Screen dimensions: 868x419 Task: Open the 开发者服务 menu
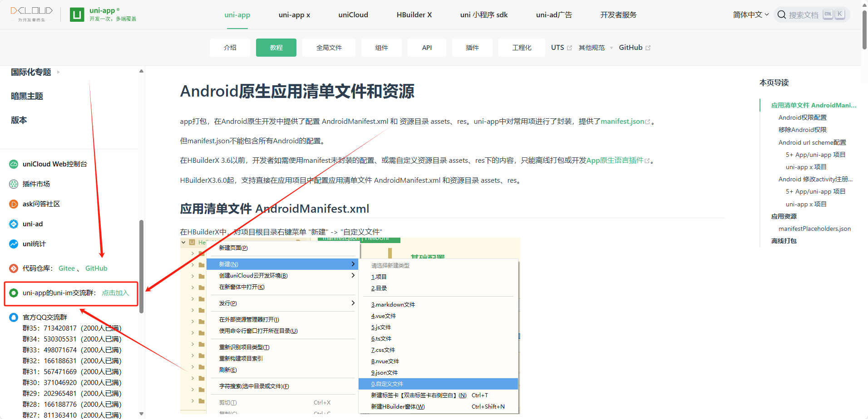pos(618,15)
